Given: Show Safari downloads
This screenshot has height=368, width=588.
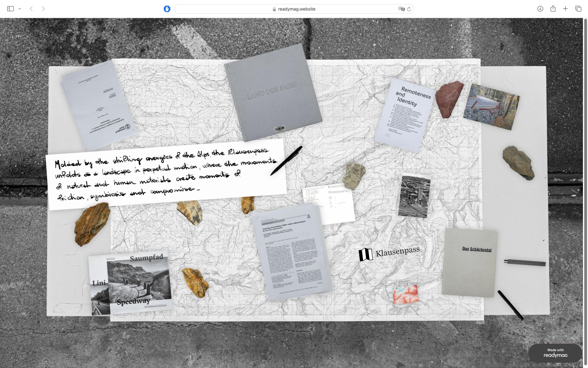Looking at the screenshot, I should click(x=540, y=9).
